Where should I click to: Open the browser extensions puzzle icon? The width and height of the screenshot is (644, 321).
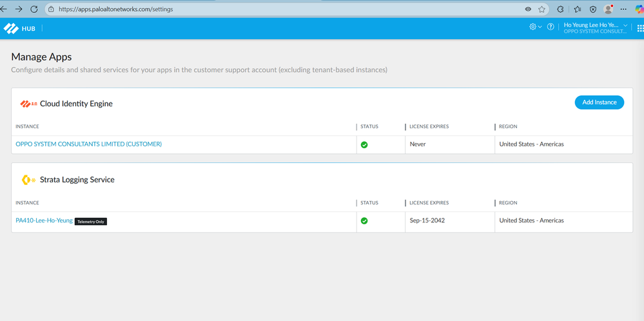point(560,9)
